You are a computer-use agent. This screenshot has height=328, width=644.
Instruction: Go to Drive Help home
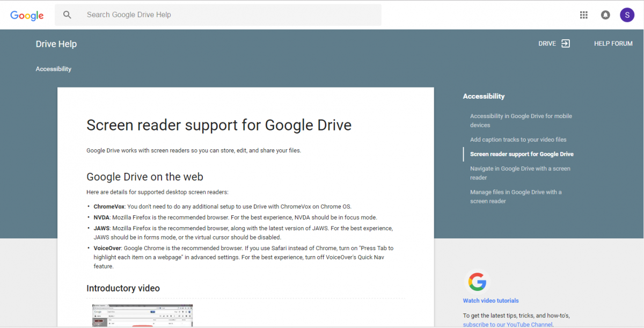56,44
